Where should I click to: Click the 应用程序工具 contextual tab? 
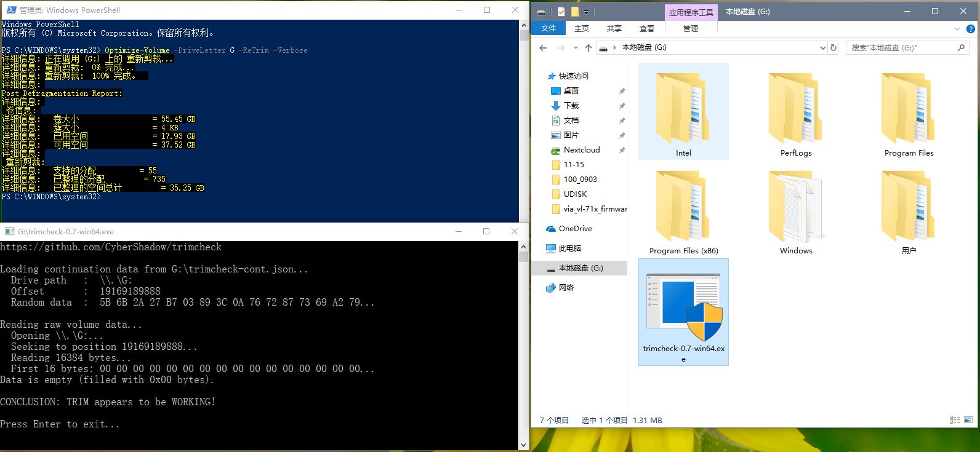tap(691, 12)
